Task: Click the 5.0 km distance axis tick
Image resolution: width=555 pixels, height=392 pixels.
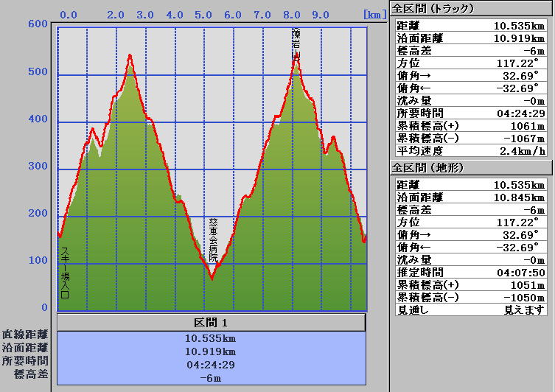Action: click(203, 15)
